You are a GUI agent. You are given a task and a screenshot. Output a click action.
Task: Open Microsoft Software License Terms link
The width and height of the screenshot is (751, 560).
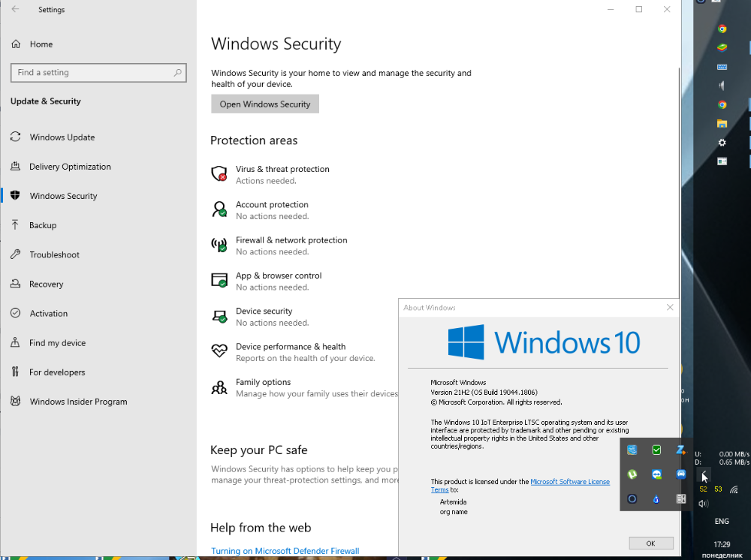click(570, 482)
